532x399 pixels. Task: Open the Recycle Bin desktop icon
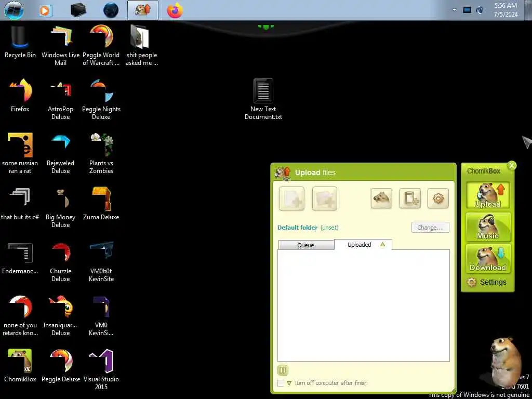20,42
